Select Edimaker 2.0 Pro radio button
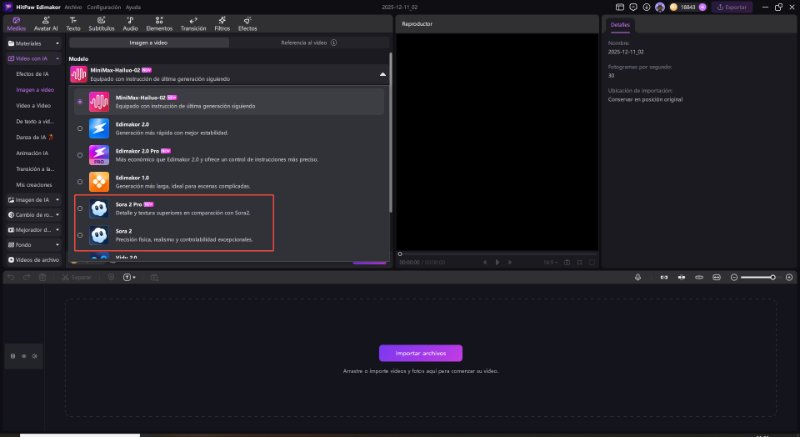The image size is (800, 437). pos(80,155)
